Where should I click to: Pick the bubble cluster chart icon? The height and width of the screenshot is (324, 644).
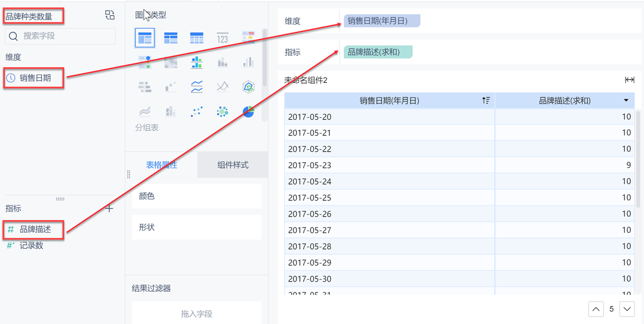click(223, 111)
